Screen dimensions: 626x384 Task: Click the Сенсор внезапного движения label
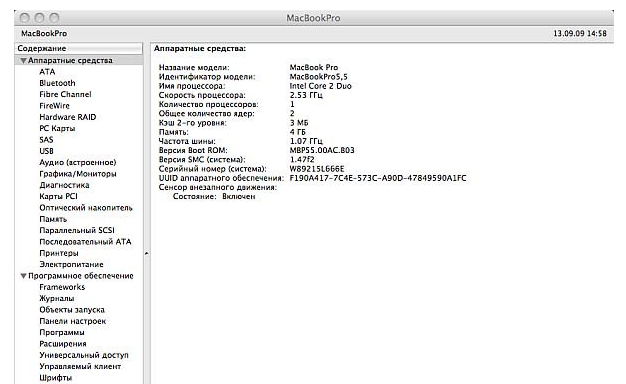(x=218, y=187)
